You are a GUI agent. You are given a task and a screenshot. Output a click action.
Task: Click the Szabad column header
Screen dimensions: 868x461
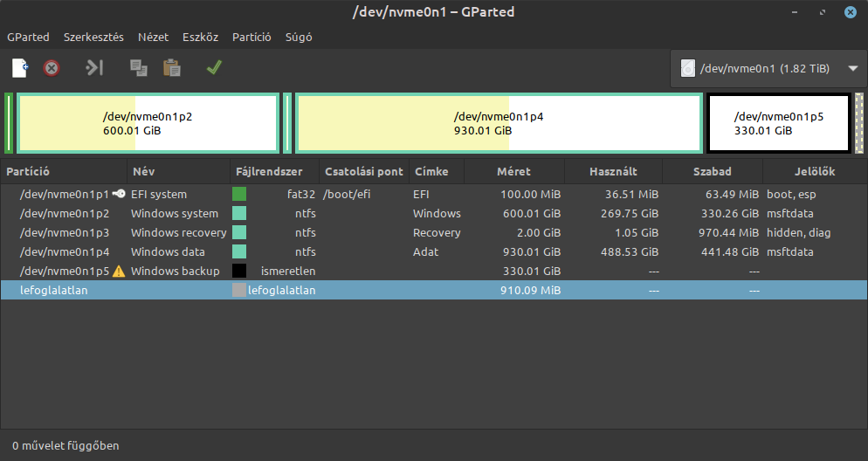point(713,171)
